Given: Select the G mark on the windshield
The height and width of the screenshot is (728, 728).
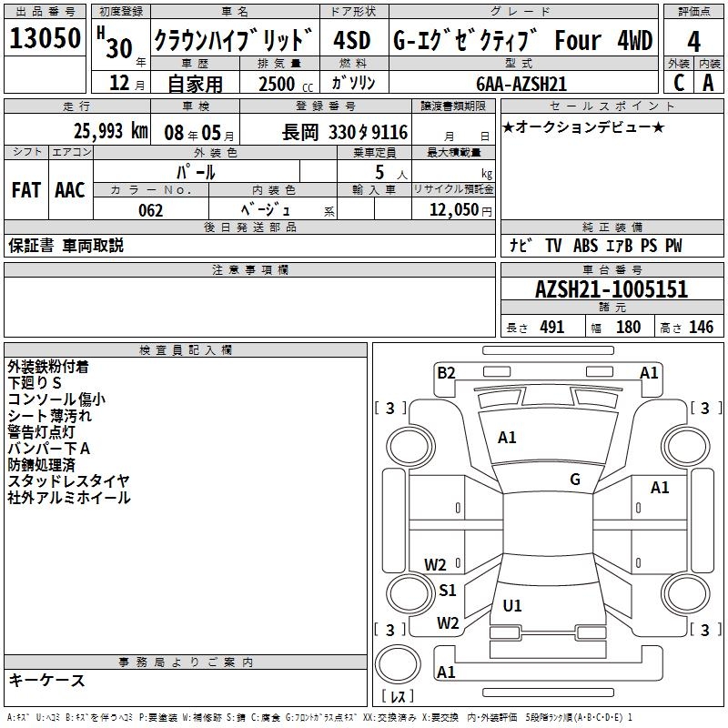Looking at the screenshot, I should coord(575,480).
